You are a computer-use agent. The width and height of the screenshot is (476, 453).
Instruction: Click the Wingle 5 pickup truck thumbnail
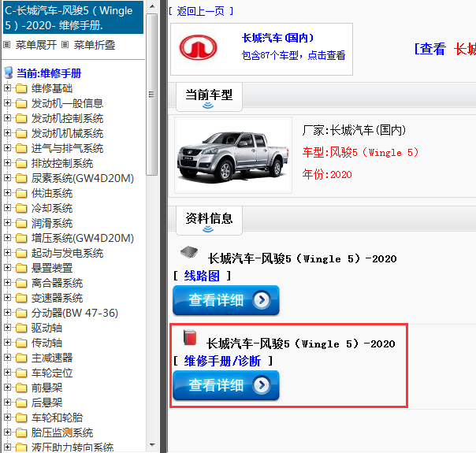pos(233,155)
